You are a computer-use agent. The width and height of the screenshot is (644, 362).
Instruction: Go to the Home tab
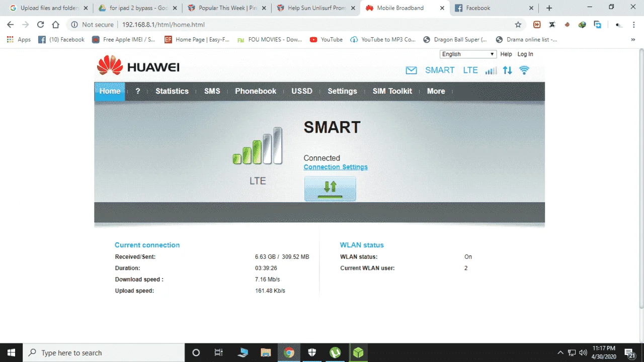(110, 91)
